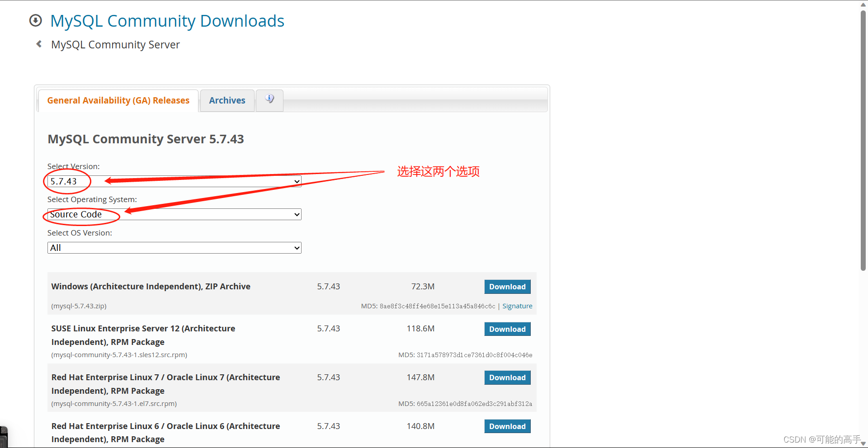
Task: Switch to the Archives tab
Action: point(227,100)
